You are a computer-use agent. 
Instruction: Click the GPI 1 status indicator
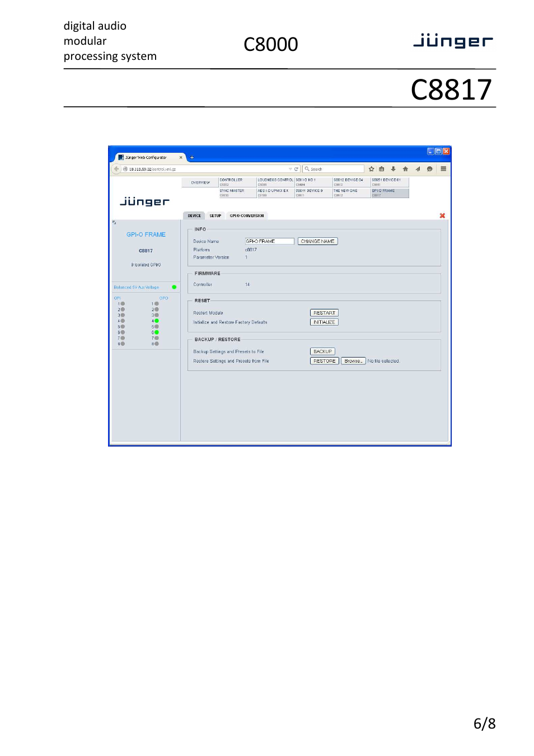123,304
